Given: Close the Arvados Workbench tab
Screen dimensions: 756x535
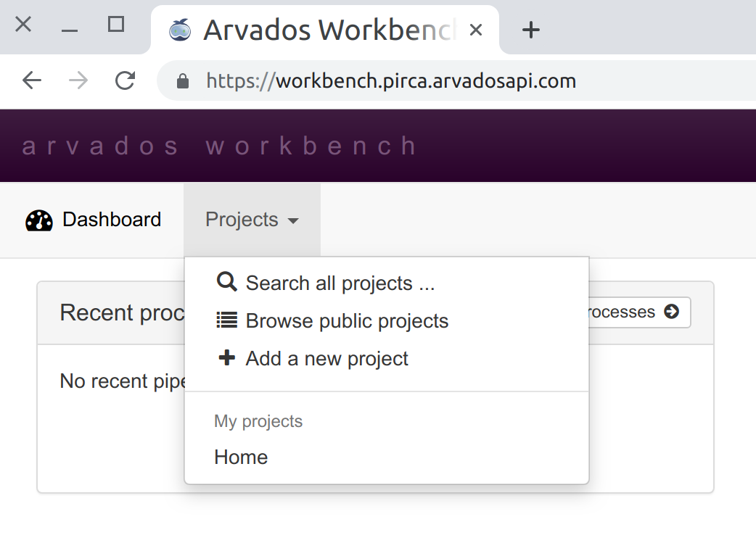Looking at the screenshot, I should (x=476, y=30).
